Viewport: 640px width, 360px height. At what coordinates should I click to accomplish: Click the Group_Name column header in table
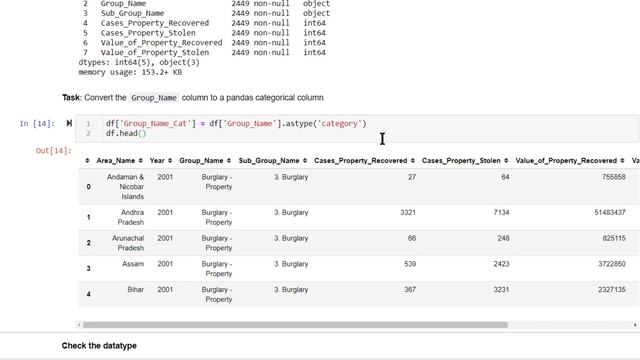click(x=201, y=161)
